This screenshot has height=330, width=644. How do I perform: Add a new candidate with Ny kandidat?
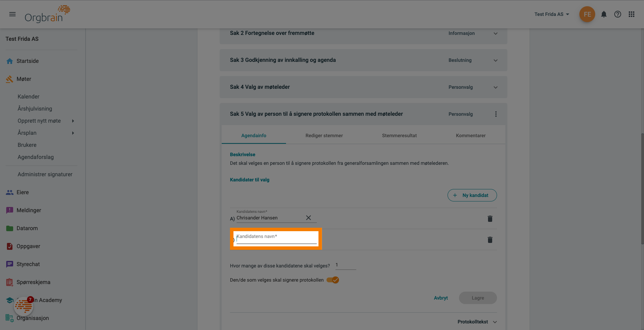pyautogui.click(x=472, y=195)
